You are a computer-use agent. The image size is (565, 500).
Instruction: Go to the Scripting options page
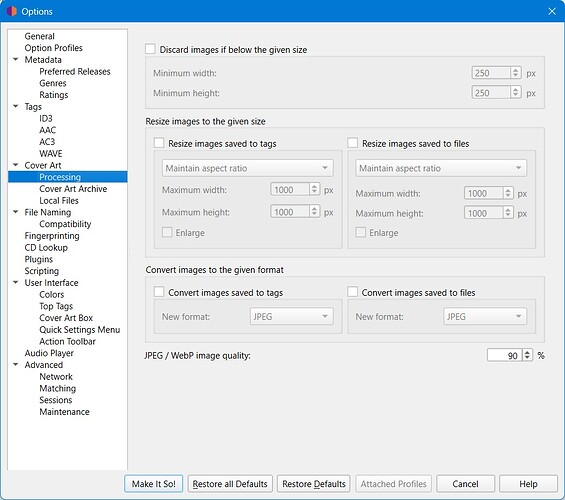pos(41,271)
